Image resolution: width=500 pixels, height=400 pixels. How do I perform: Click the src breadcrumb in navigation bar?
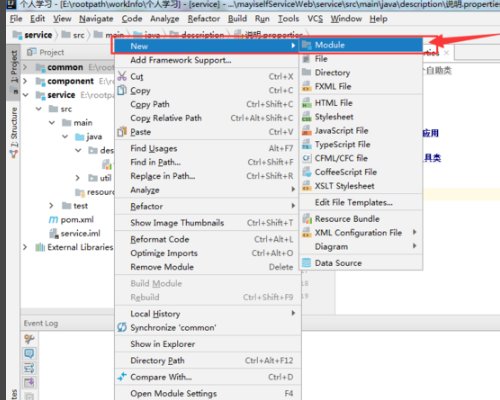[x=74, y=35]
